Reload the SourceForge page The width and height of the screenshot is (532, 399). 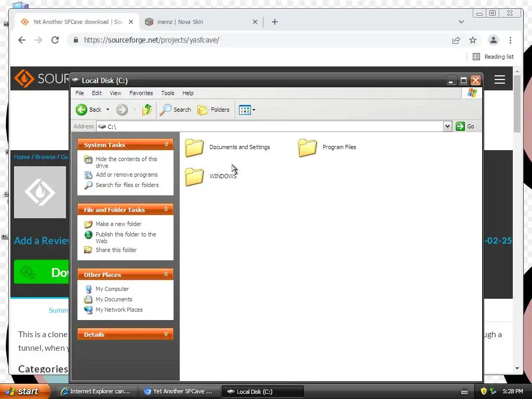tap(55, 40)
